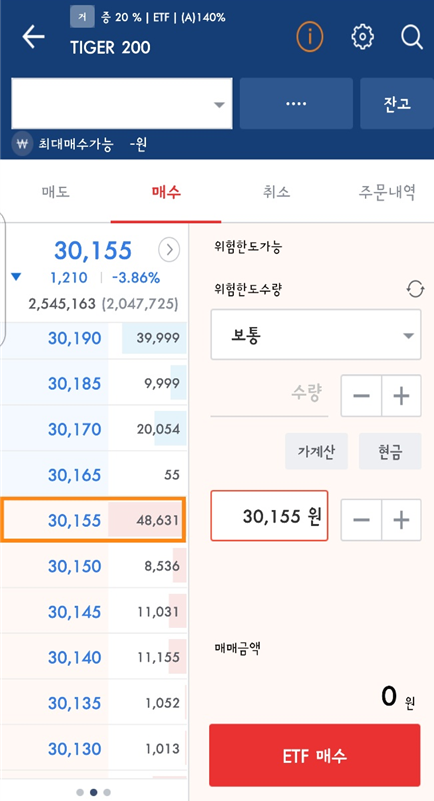Image resolution: width=434 pixels, height=801 pixels.
Task: Increase price with plus button
Action: [x=401, y=520]
